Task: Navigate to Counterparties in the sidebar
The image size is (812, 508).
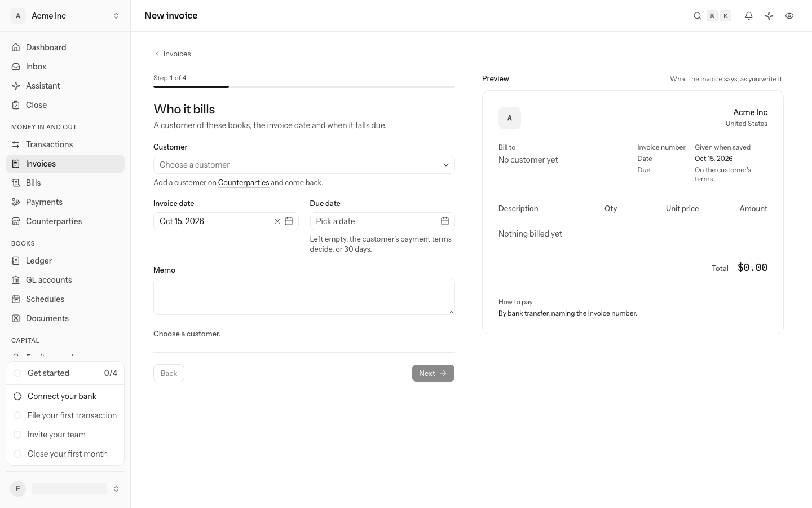Action: click(x=65, y=221)
